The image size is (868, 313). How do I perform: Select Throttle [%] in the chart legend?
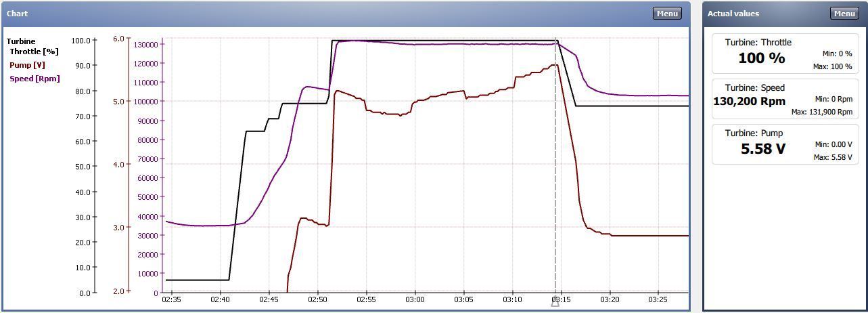click(x=34, y=51)
